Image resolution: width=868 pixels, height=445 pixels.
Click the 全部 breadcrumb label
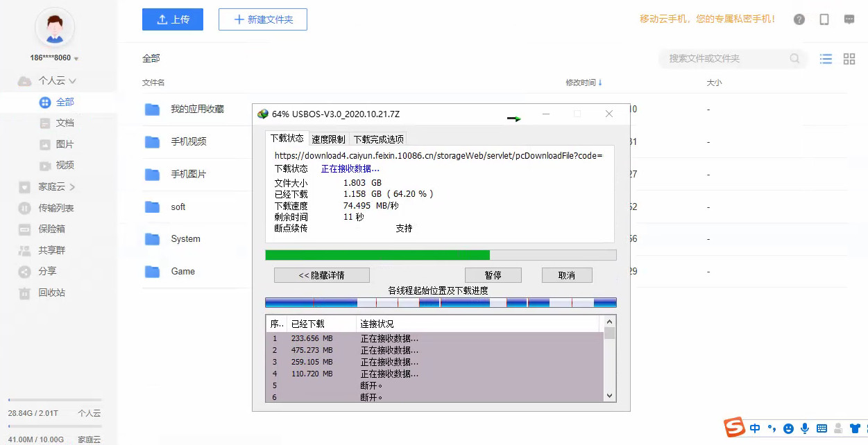pyautogui.click(x=151, y=59)
